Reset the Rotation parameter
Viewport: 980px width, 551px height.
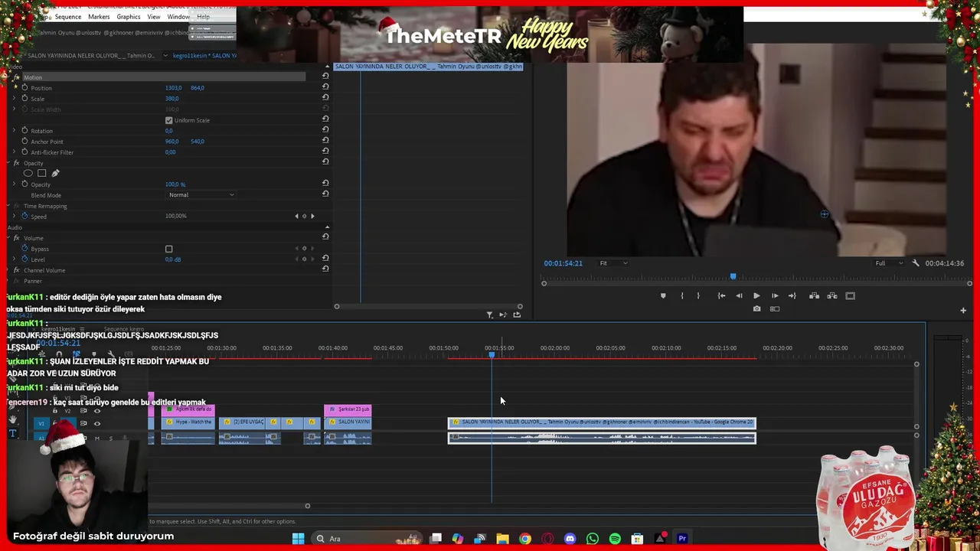[325, 131]
